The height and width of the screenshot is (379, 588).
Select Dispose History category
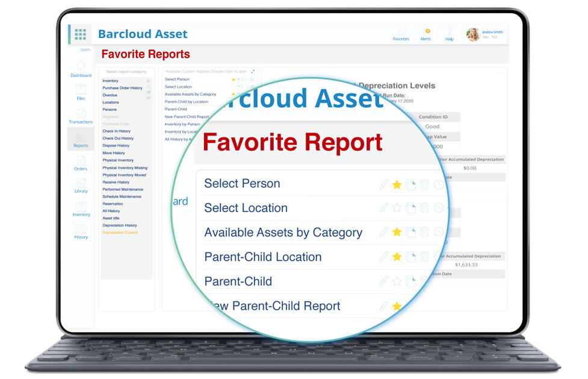pyautogui.click(x=116, y=145)
